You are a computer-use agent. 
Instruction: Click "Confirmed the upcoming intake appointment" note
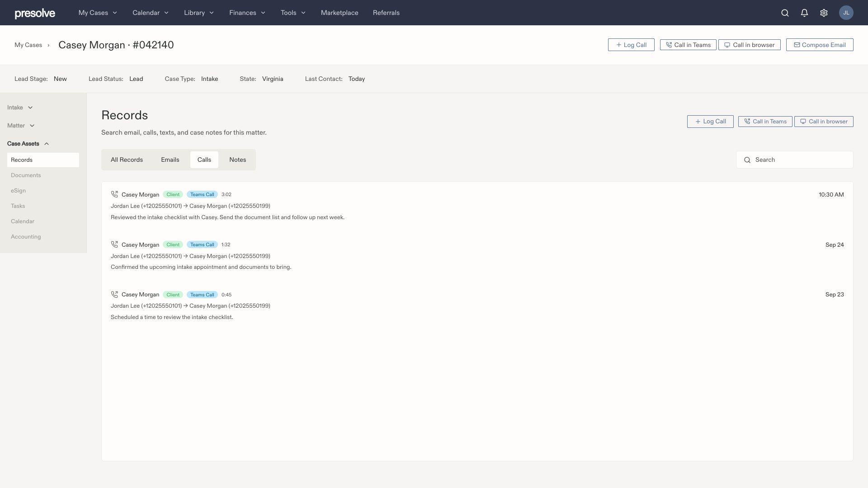(x=201, y=267)
